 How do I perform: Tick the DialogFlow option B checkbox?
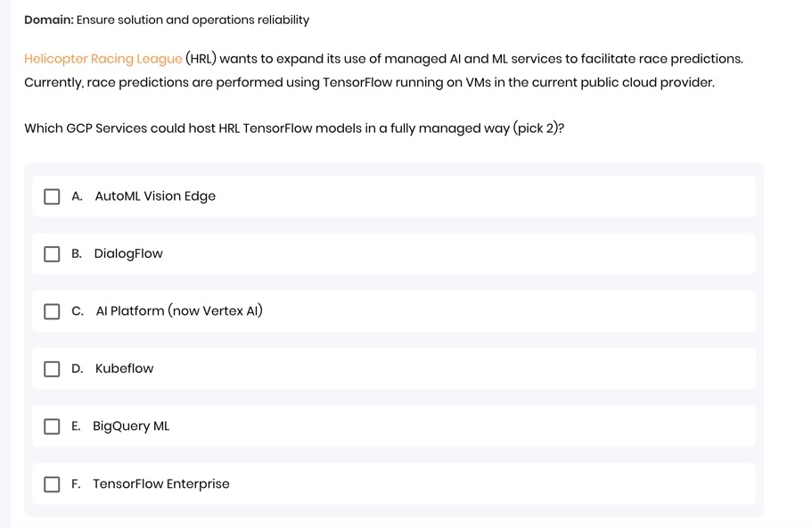[x=52, y=254]
